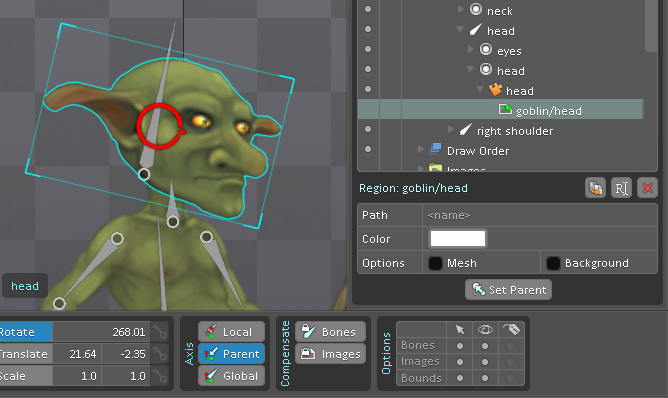This screenshot has width=668, height=398.
Task: Click the rename icon beside Region goblin/head
Action: 621,188
